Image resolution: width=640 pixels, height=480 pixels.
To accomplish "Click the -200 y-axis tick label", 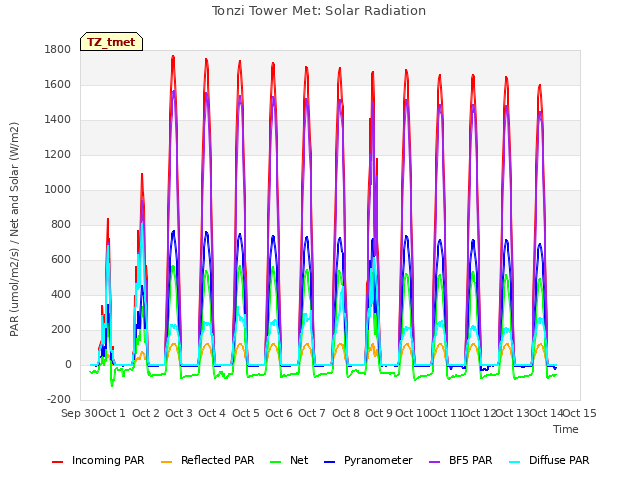I will pyautogui.click(x=59, y=400).
